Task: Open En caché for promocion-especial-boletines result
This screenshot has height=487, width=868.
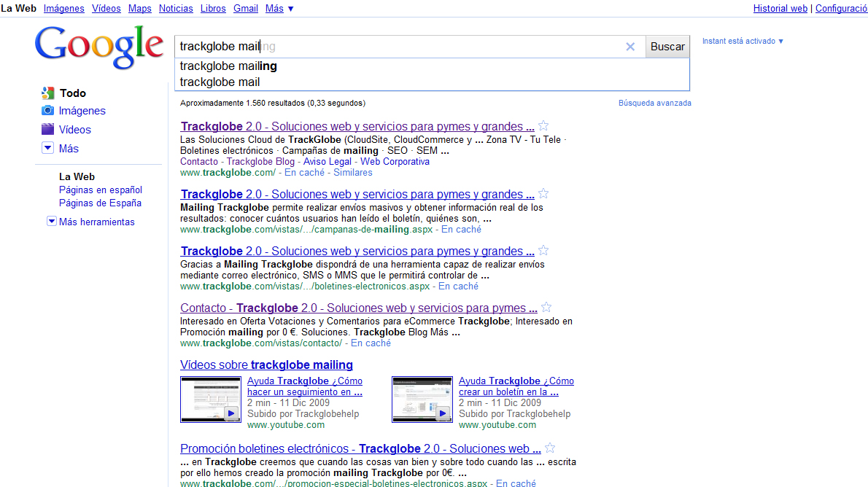Action: tap(516, 483)
